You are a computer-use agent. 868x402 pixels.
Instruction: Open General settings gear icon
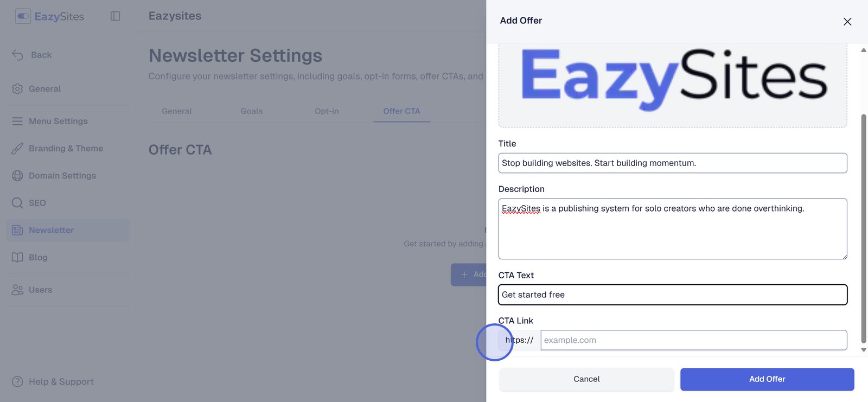tap(17, 89)
